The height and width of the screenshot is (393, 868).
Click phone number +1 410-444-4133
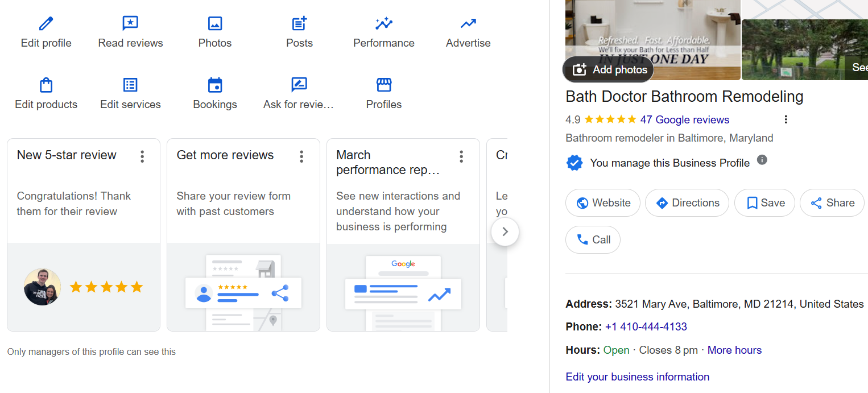646,326
